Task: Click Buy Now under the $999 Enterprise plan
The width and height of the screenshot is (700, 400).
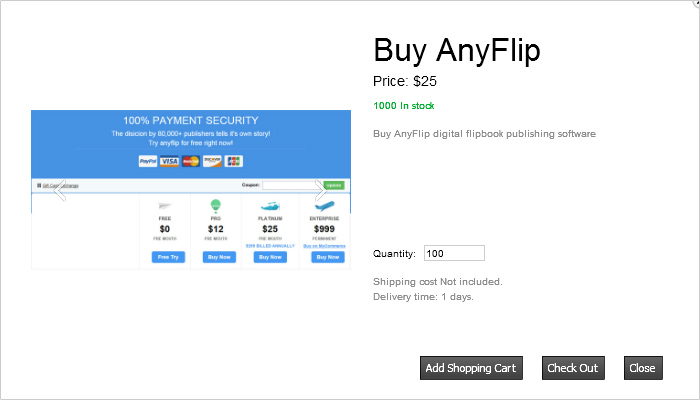Action: (327, 257)
